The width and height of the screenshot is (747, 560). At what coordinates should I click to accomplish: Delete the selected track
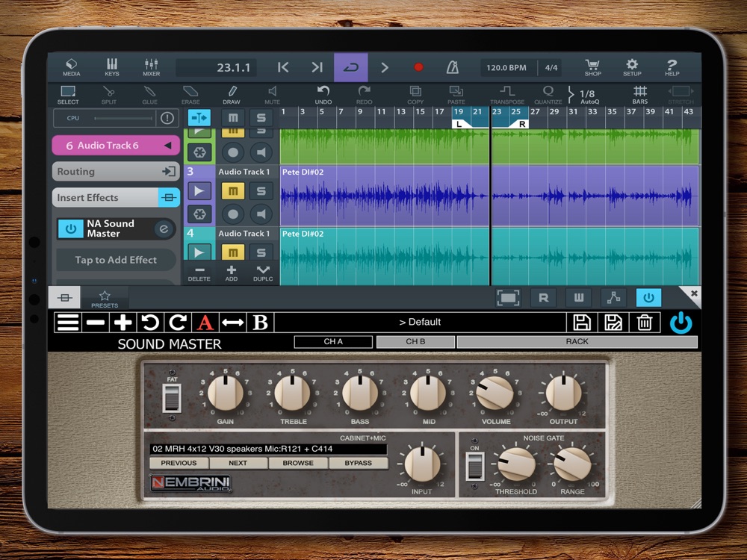point(199,273)
